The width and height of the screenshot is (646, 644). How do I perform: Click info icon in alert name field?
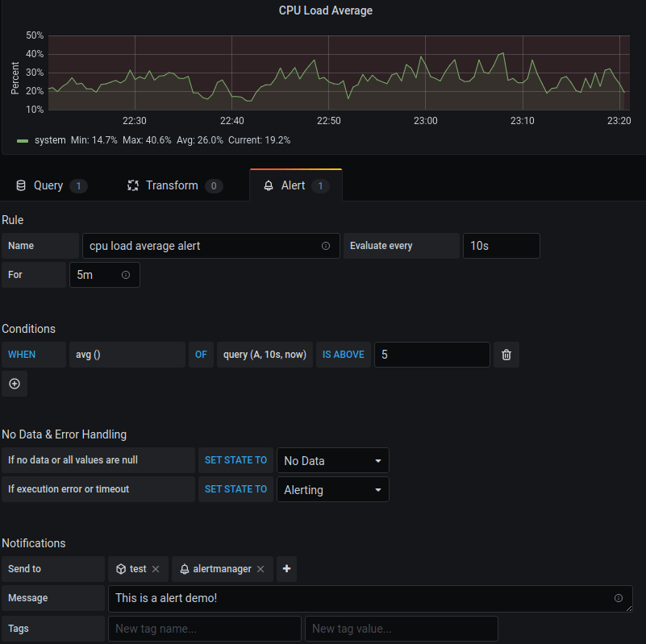(326, 246)
